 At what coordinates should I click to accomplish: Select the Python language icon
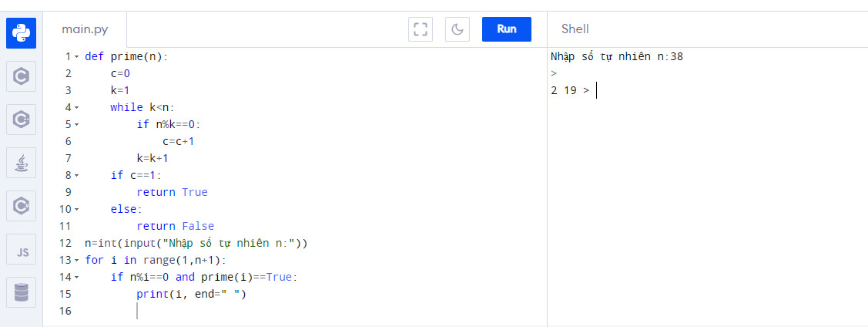[x=21, y=33]
